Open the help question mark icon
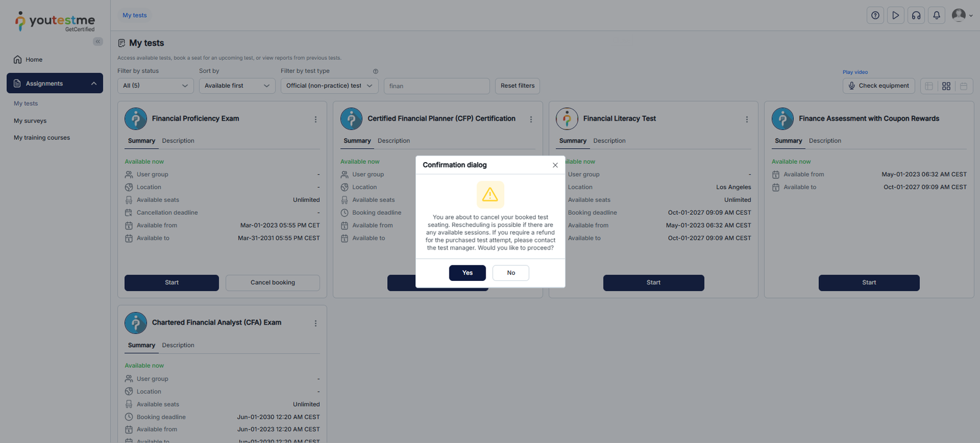The image size is (980, 443). [x=875, y=15]
